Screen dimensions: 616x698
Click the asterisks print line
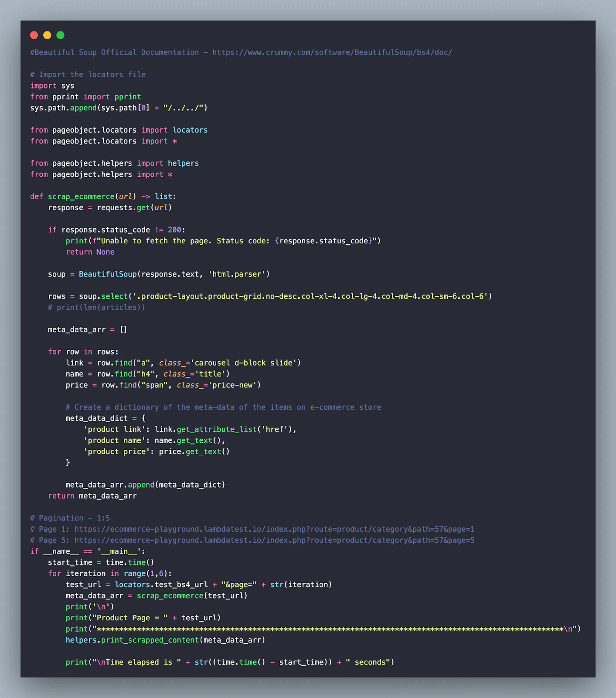pyautogui.click(x=323, y=629)
